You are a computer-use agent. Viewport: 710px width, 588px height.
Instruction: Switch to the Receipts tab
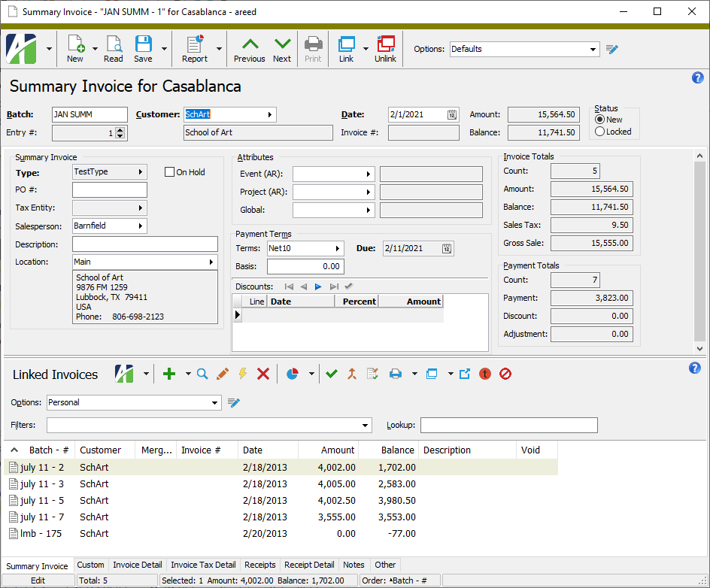click(259, 565)
